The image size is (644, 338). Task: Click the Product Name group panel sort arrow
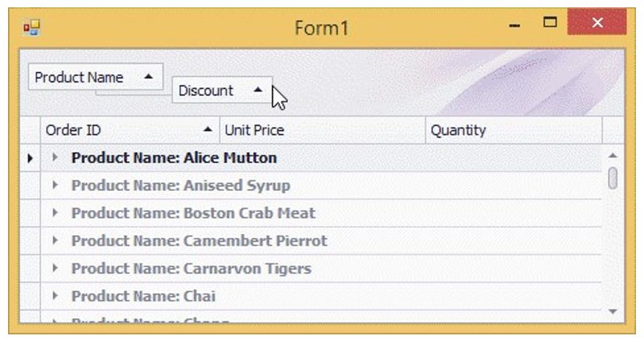click(x=149, y=77)
